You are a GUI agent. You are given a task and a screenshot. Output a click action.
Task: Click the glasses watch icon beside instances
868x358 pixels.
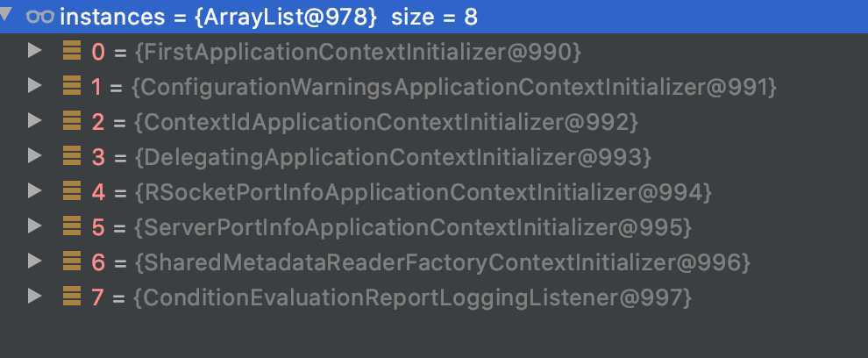click(x=39, y=18)
